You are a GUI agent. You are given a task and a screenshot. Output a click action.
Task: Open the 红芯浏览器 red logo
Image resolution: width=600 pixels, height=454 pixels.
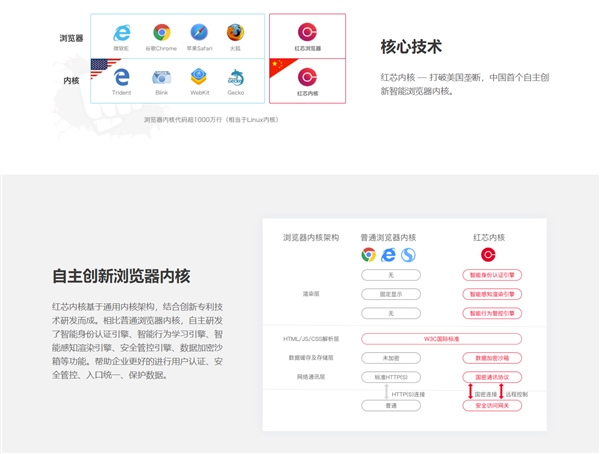[307, 32]
